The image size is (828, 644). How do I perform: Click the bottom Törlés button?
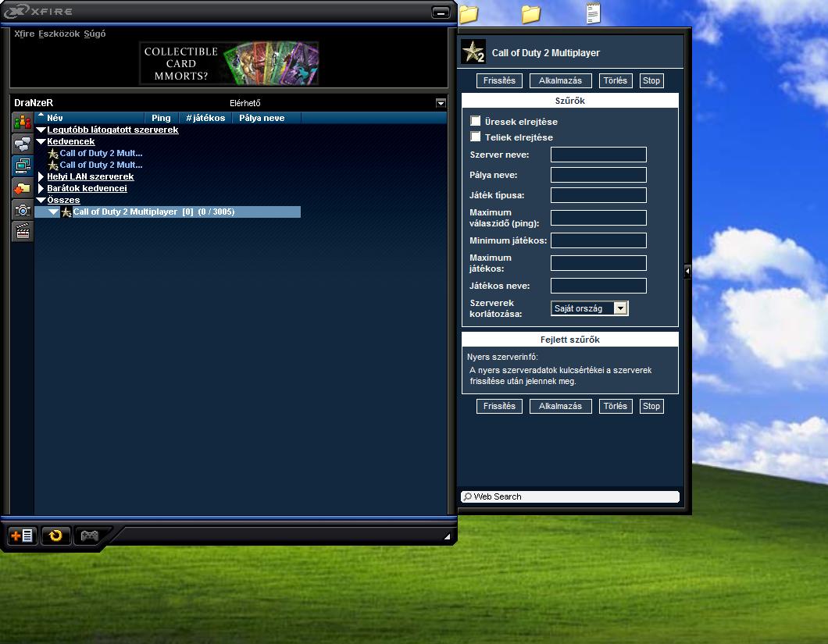coord(616,406)
